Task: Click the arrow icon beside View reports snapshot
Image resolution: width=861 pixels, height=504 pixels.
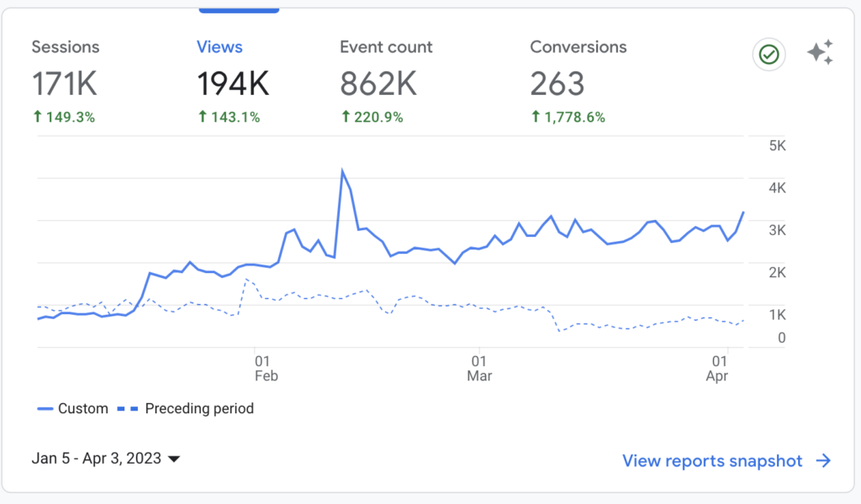Action: [824, 460]
